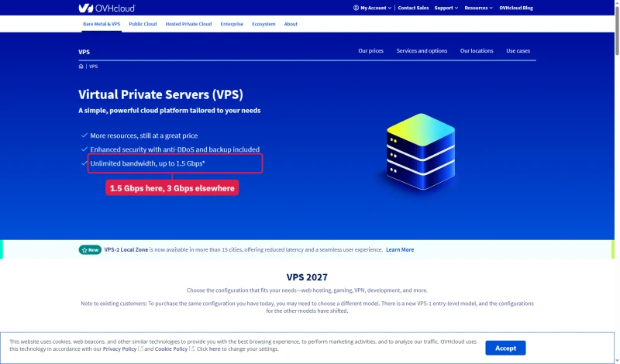
Task: Select the Bare Metal & VPS tab
Action: pos(102,24)
